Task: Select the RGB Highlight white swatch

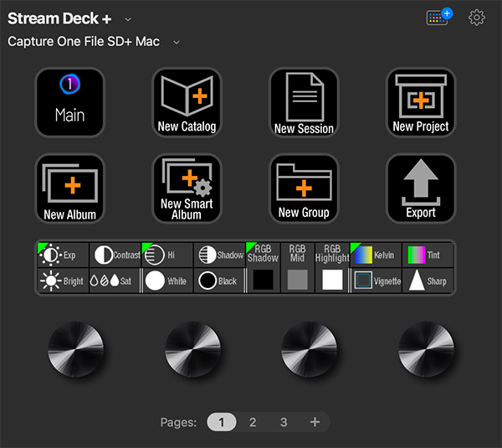Action: [332, 280]
